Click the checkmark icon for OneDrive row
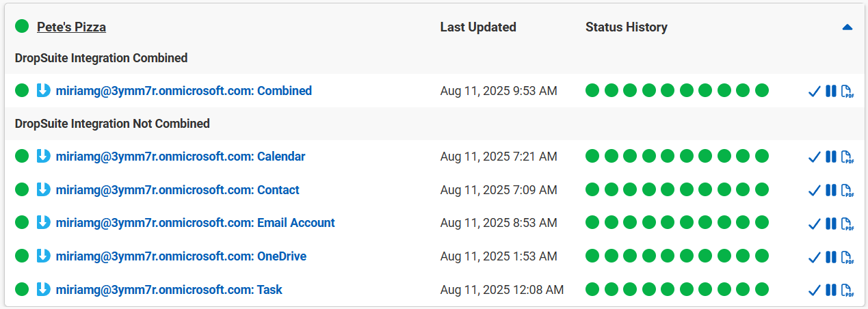Viewport: 868px width, 309px height. click(814, 257)
